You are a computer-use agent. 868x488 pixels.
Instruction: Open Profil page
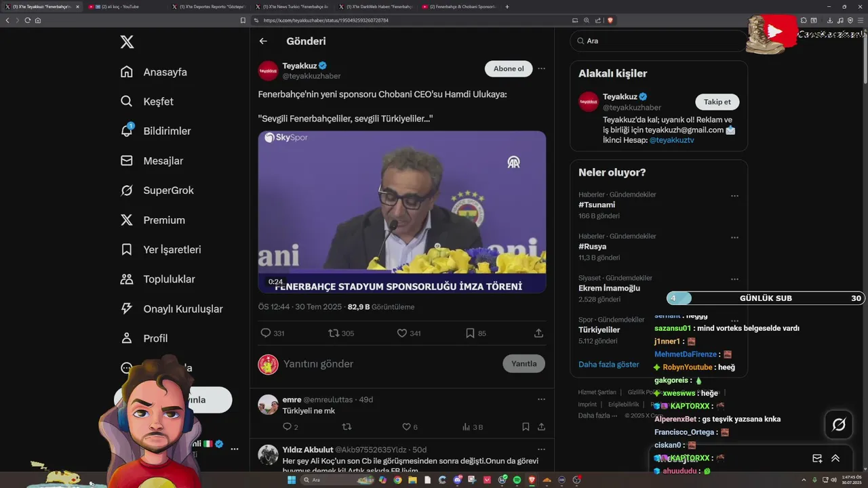144,338
